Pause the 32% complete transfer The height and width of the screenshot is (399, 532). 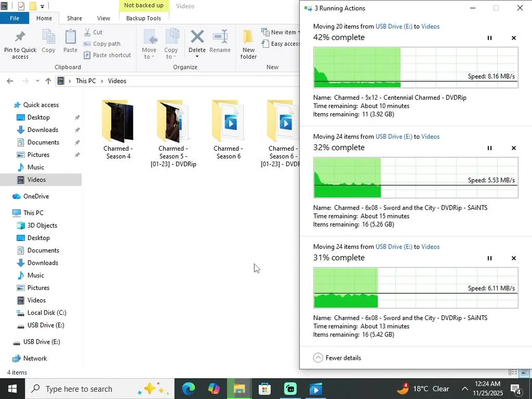489,148
